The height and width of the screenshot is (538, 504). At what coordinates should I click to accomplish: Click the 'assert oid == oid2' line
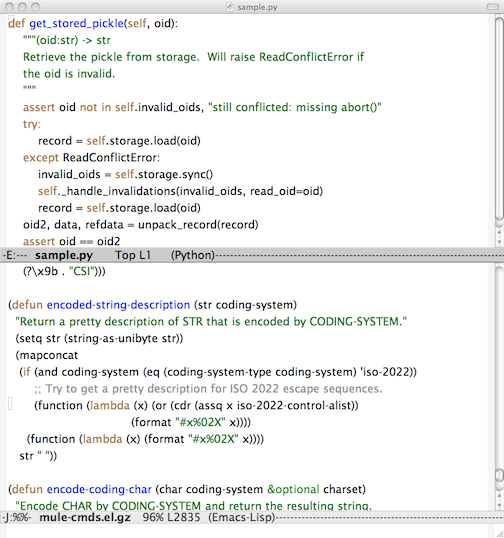pyautogui.click(x=71, y=242)
